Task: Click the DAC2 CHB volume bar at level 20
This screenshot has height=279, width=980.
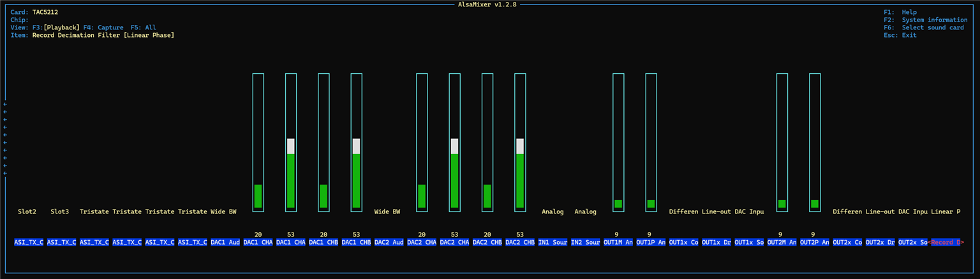Action: click(x=487, y=141)
